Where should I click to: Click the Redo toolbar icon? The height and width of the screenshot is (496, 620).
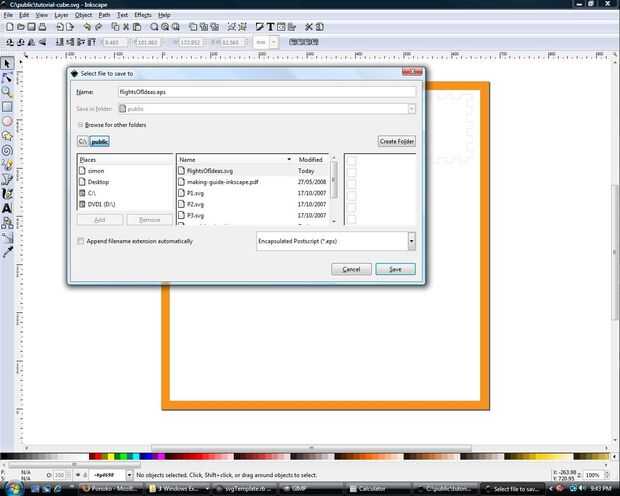pyautogui.click(x=98, y=27)
